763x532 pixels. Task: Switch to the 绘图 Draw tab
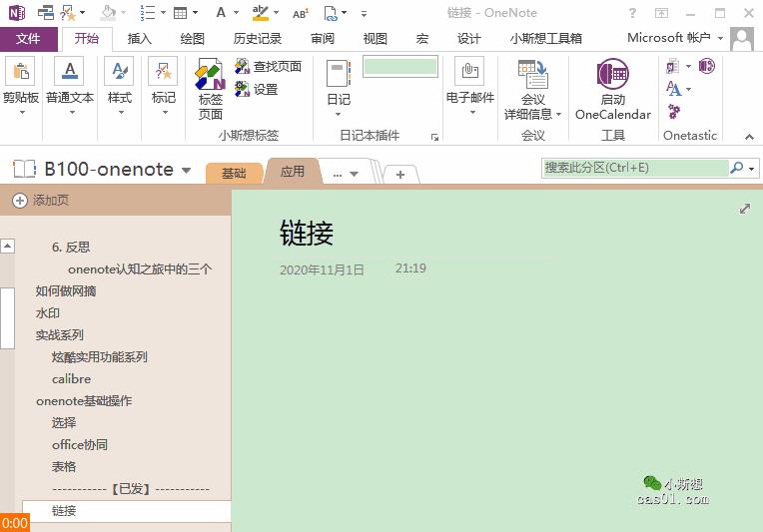[x=192, y=38]
